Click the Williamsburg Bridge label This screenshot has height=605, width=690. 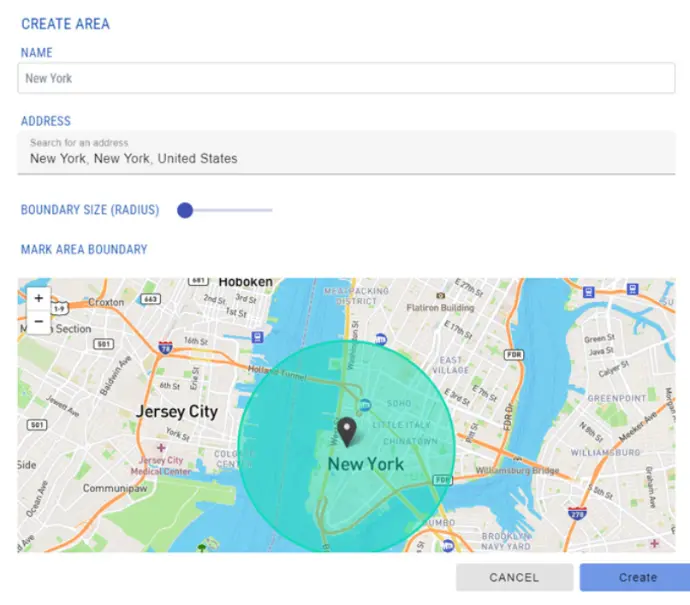518,470
